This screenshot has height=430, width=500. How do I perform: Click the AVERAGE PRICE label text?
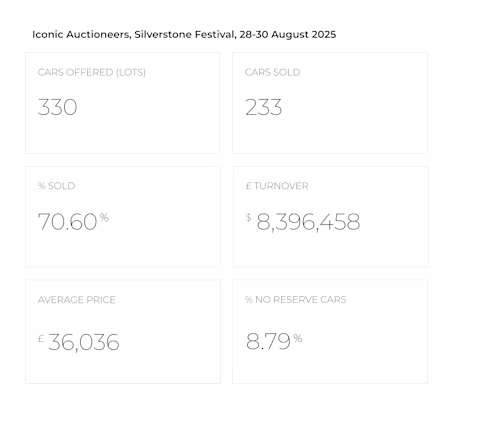pos(77,300)
